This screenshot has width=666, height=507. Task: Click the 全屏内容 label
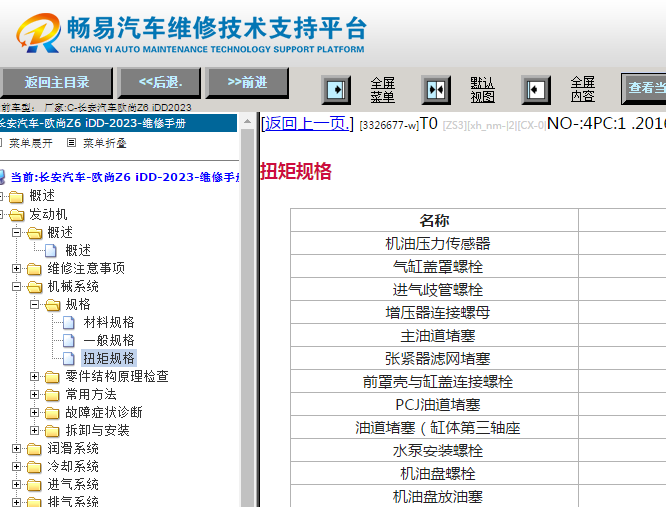pyautogui.click(x=583, y=89)
